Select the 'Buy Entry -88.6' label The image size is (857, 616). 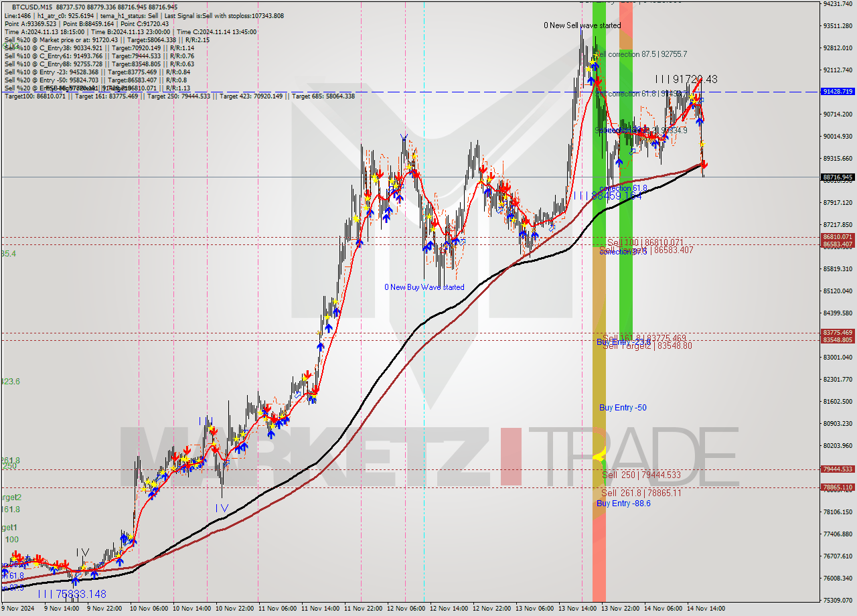tap(623, 503)
